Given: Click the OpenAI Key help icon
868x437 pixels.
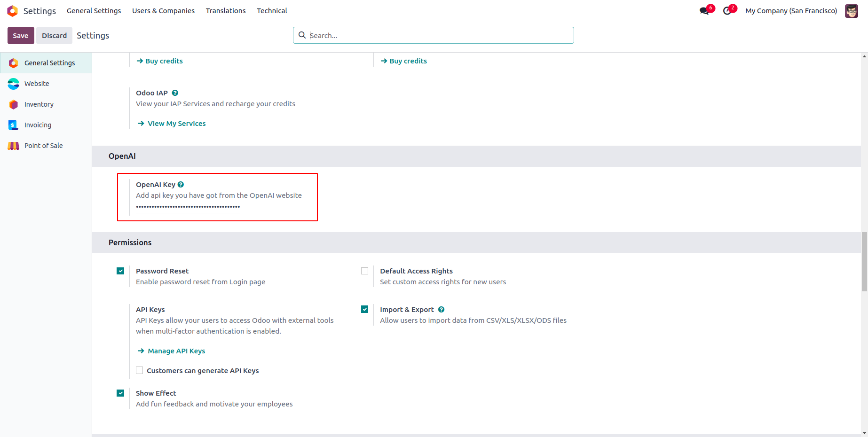Looking at the screenshot, I should click(x=181, y=185).
